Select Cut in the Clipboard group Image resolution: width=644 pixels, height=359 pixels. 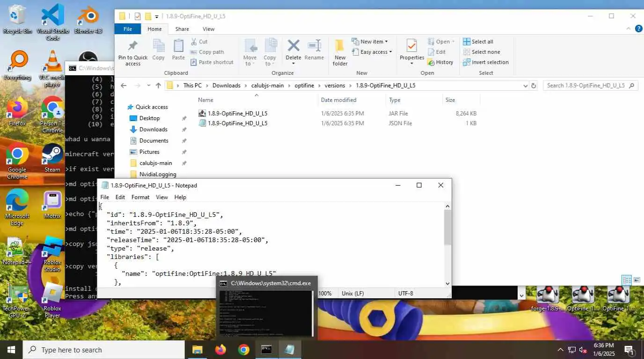[199, 42]
